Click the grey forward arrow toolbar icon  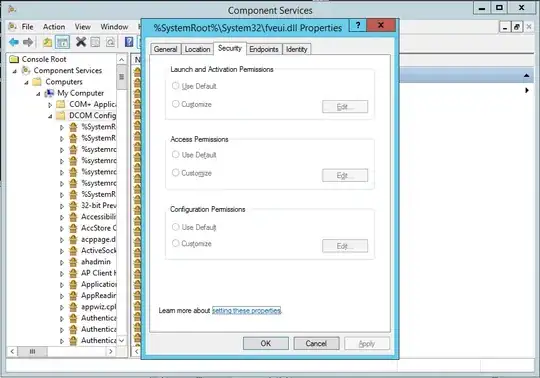(x=28, y=42)
